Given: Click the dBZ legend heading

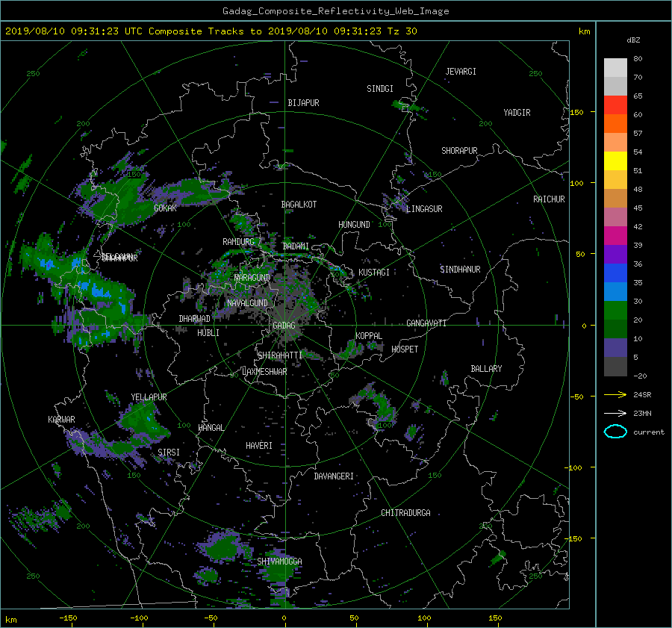Looking at the screenshot, I should pyautogui.click(x=633, y=40).
